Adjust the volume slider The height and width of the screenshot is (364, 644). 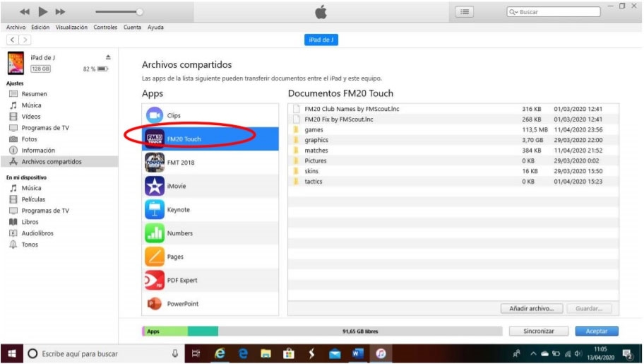click(139, 12)
